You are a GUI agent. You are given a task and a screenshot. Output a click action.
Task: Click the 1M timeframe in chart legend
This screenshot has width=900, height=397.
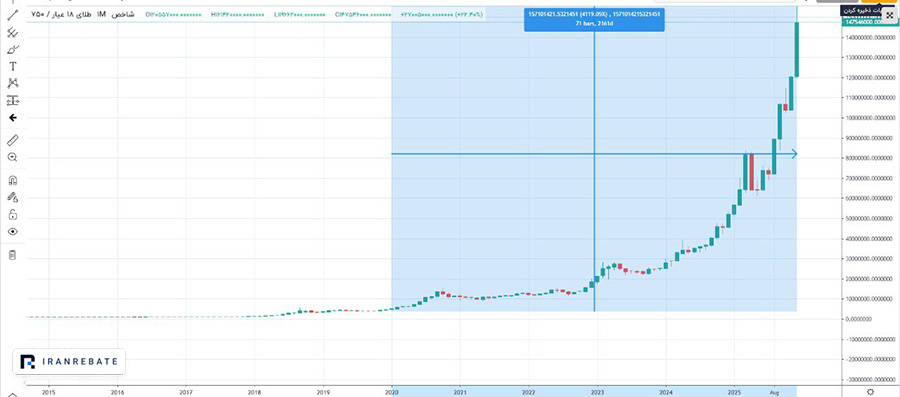point(102,14)
